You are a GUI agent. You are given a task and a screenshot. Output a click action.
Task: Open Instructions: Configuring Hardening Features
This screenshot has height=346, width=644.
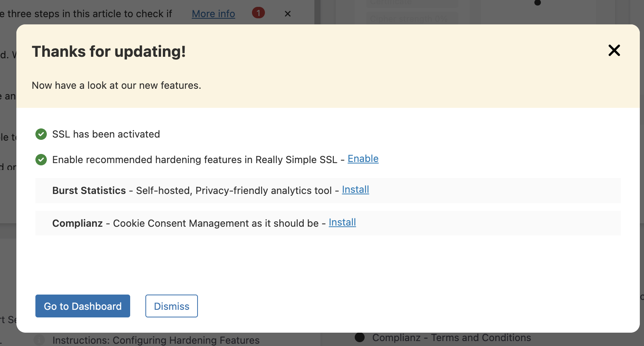pos(156,340)
